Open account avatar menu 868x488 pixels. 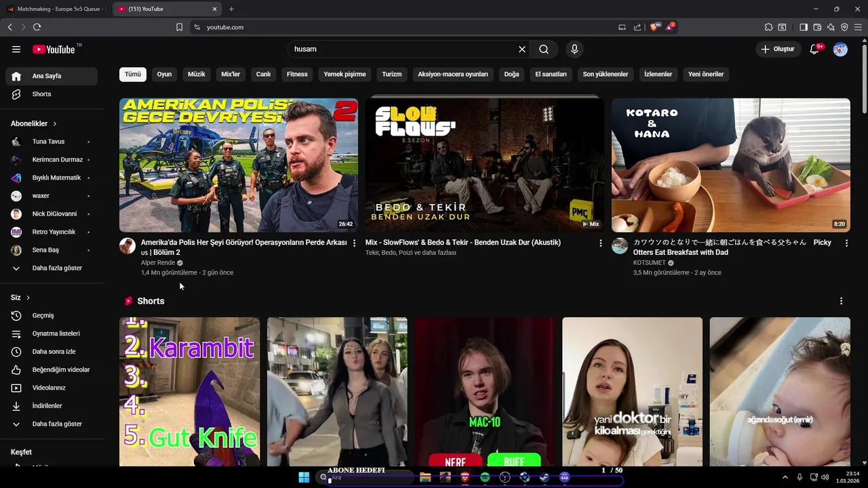(840, 49)
